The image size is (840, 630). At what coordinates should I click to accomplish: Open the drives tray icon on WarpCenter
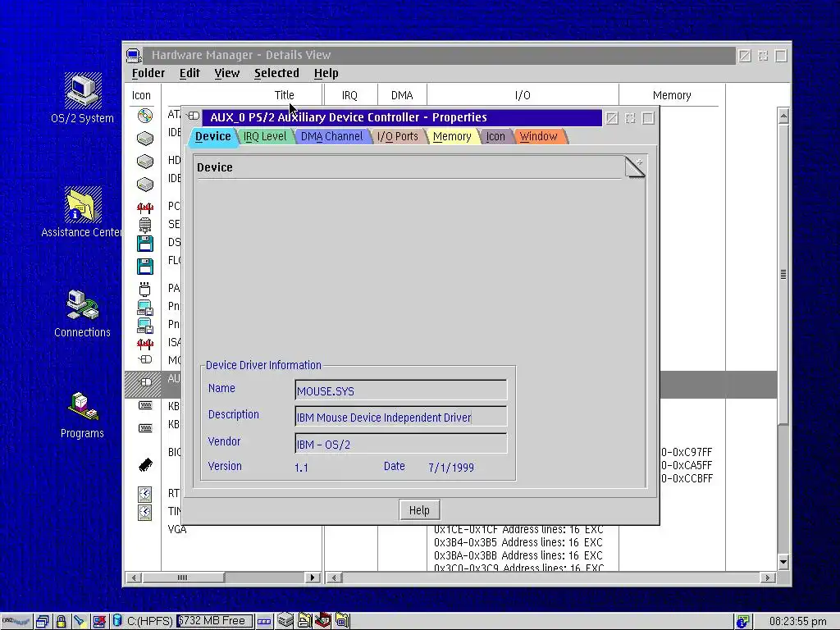tap(285, 620)
